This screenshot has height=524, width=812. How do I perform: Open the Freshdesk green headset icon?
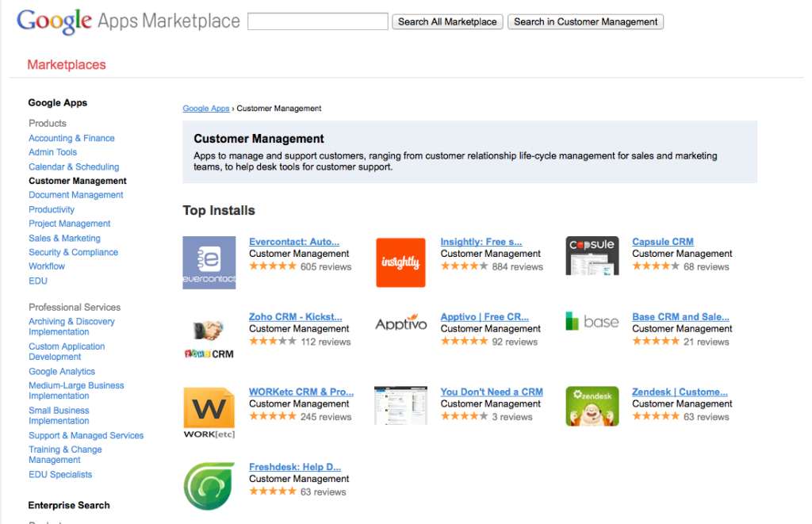209,486
